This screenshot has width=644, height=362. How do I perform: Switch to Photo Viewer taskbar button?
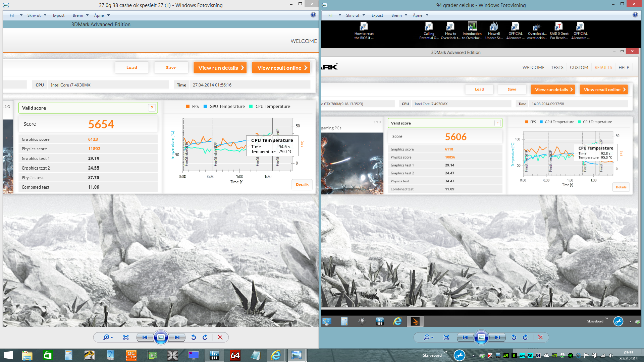click(297, 355)
